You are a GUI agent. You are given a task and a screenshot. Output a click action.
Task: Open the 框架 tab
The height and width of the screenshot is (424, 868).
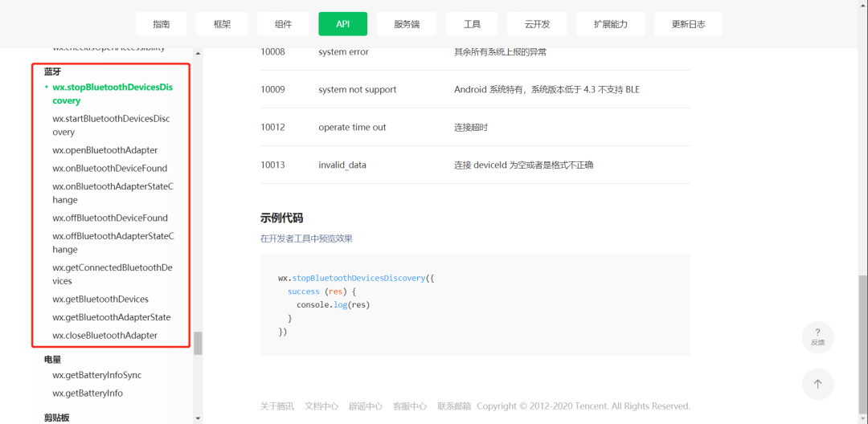(x=222, y=24)
